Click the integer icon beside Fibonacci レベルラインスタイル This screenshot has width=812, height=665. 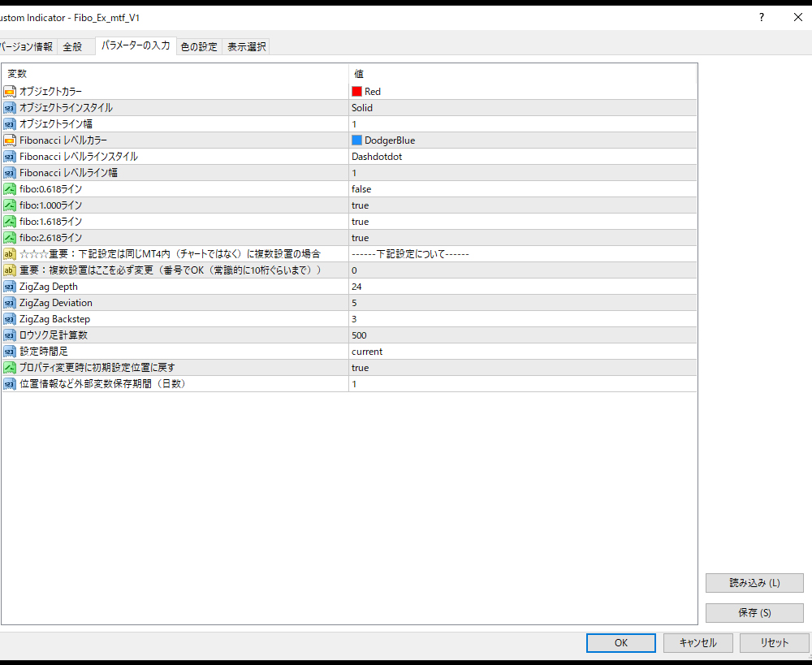pyautogui.click(x=10, y=157)
